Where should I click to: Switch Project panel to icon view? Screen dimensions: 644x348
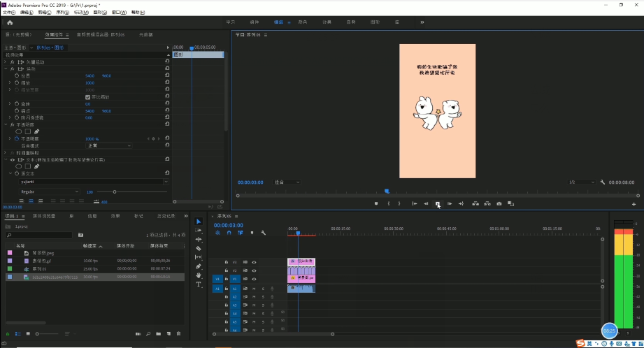click(x=28, y=333)
